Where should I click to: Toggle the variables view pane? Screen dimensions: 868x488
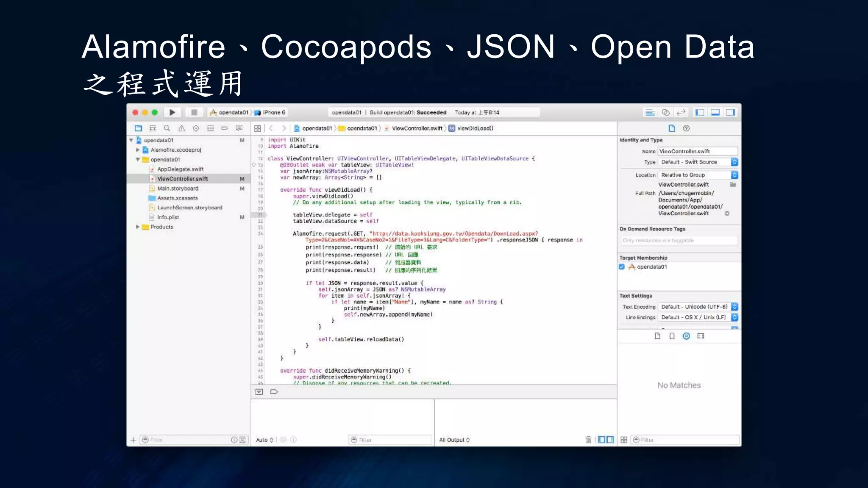coord(601,440)
